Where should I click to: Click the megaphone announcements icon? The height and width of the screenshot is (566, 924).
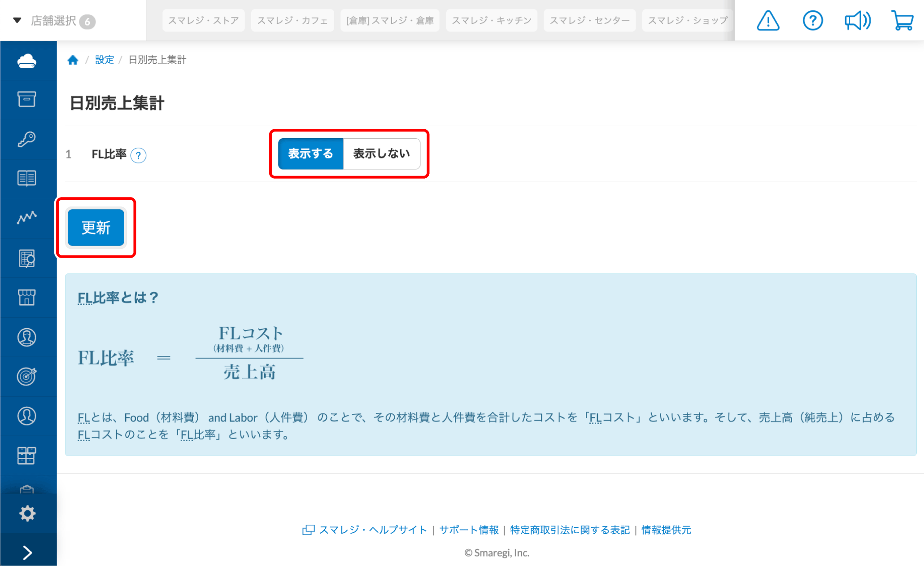[x=857, y=21]
